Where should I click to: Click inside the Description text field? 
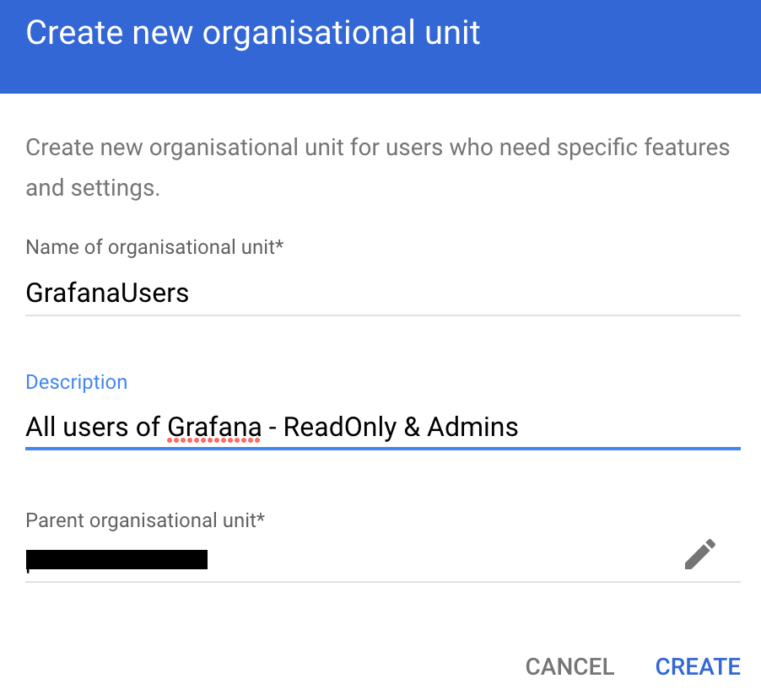click(380, 427)
